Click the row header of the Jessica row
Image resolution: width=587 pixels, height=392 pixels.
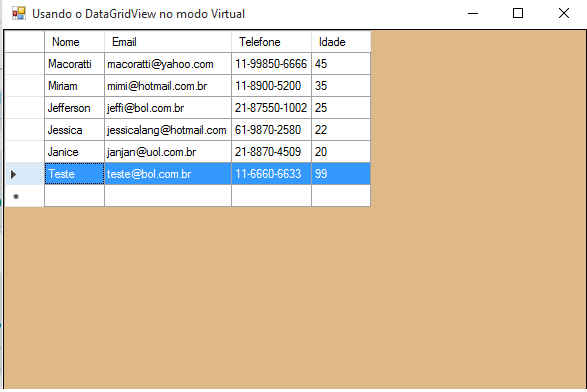tap(25, 130)
